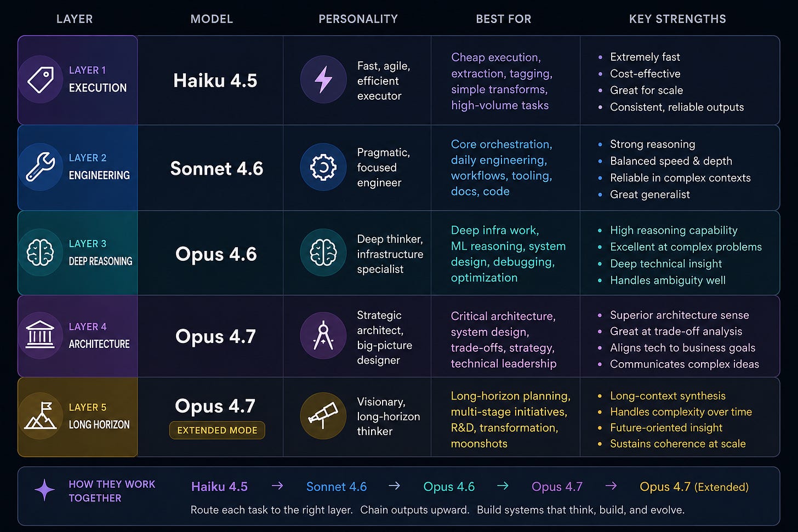The width and height of the screenshot is (798, 532).
Task: Click the Layer 2 Engineering wrench icon
Action: coord(41,167)
